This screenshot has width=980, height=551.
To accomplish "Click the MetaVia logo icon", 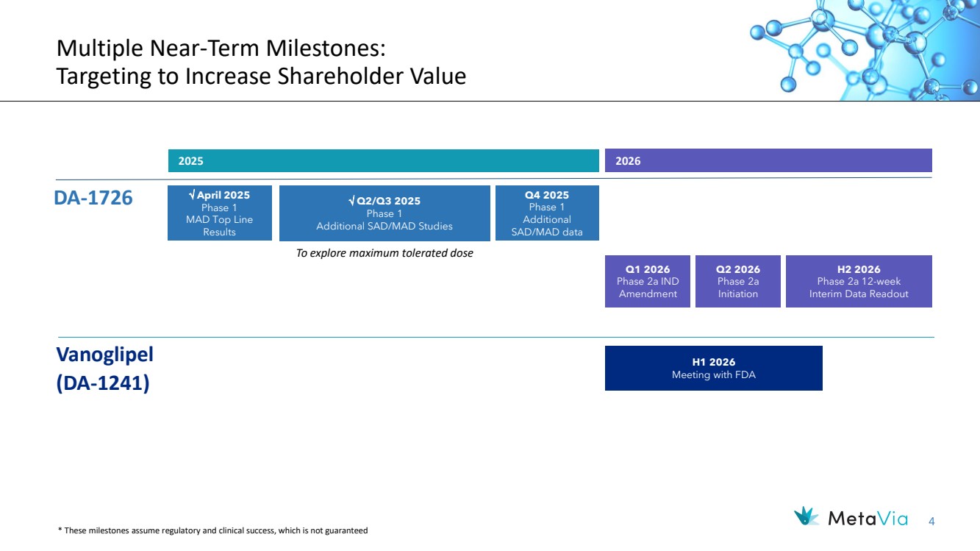I will click(806, 516).
